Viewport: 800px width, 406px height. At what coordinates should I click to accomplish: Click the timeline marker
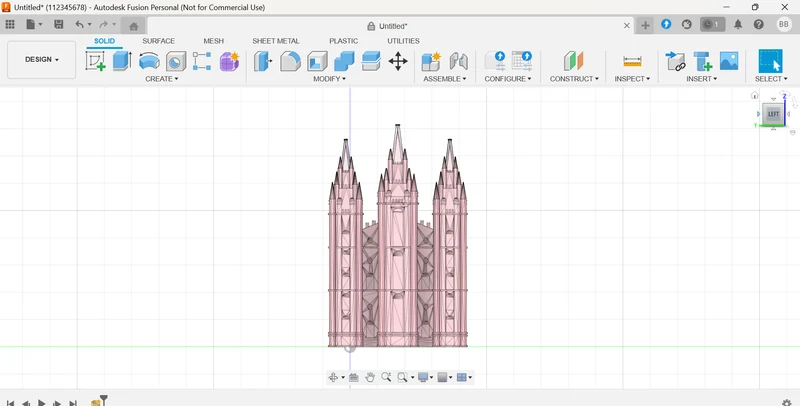click(x=104, y=399)
